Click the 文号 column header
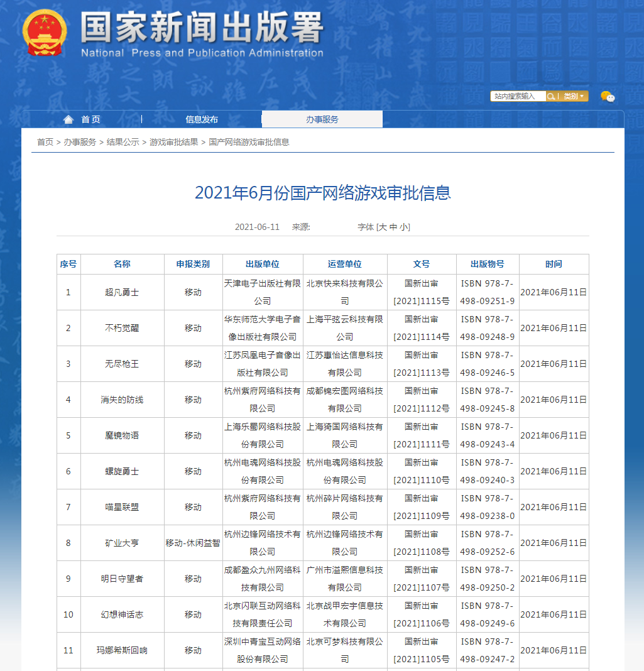Screen dimensions: 644x671 point(421,264)
